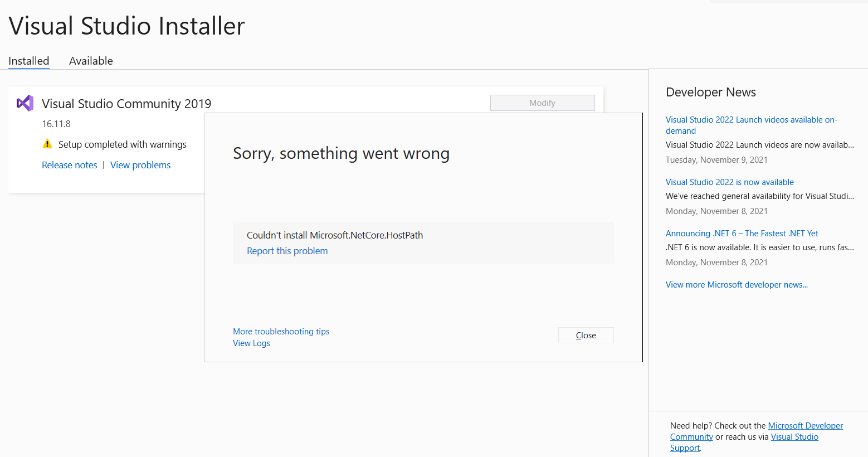Click View more Microsoft developer news

tap(737, 285)
